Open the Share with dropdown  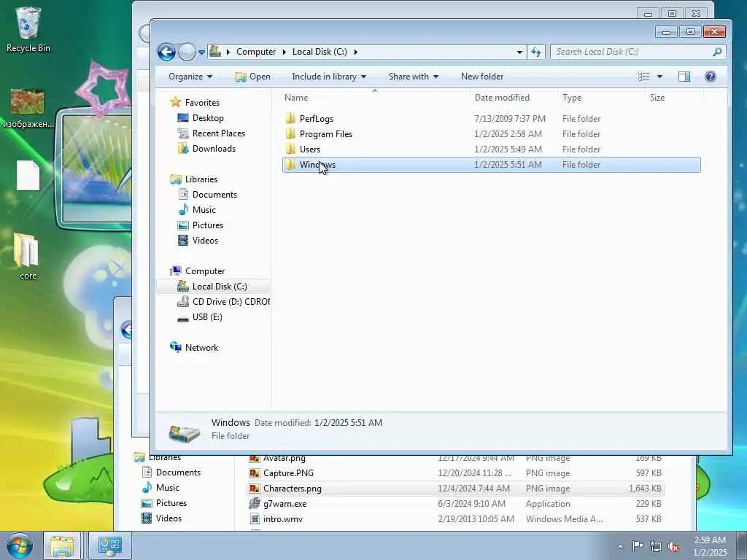point(413,77)
